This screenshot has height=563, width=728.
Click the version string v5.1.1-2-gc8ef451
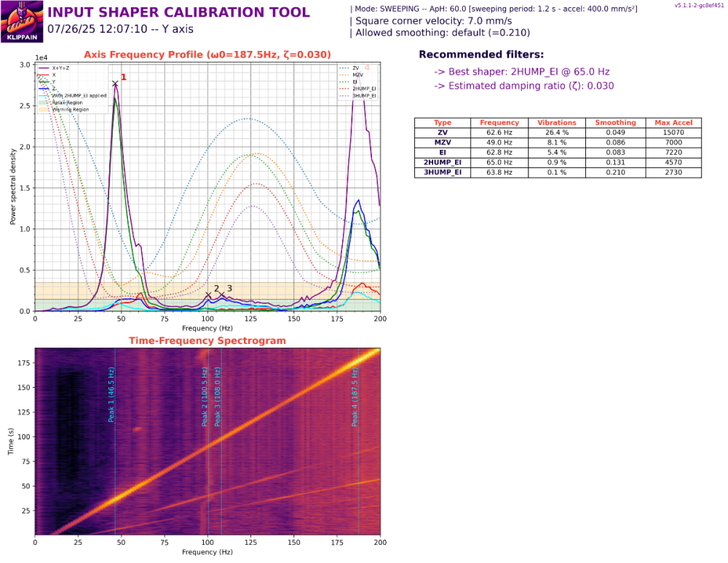pyautogui.click(x=699, y=6)
